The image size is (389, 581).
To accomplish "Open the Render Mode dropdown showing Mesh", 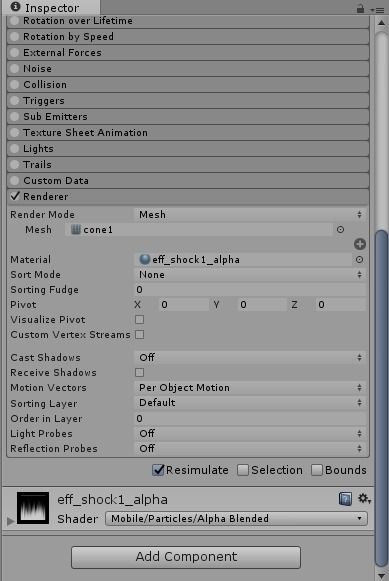I will coord(250,215).
